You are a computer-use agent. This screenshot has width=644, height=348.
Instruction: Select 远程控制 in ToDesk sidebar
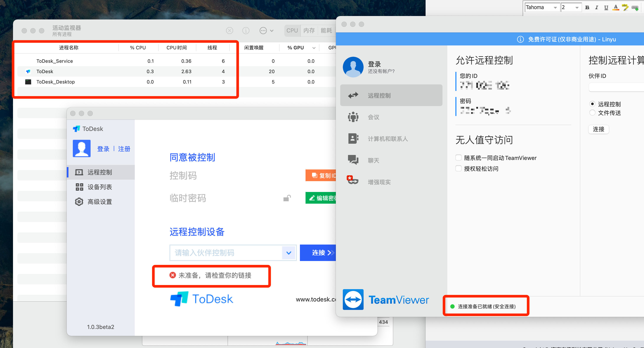coord(101,172)
